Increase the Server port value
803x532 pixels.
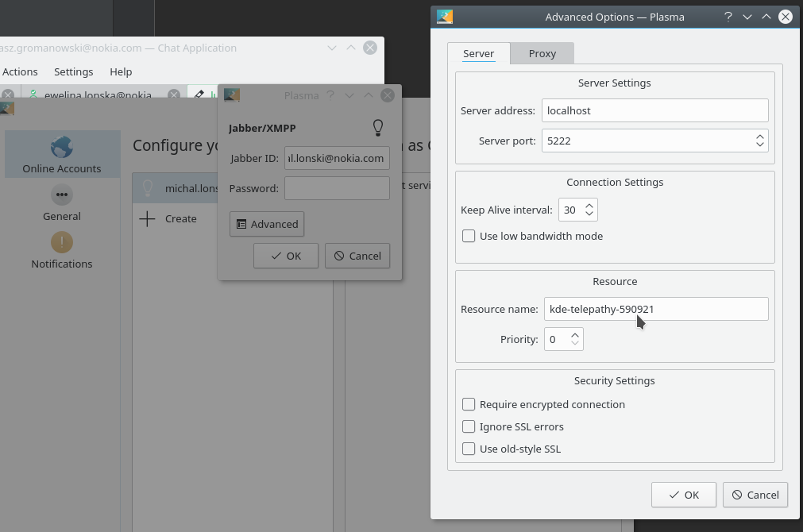760,137
